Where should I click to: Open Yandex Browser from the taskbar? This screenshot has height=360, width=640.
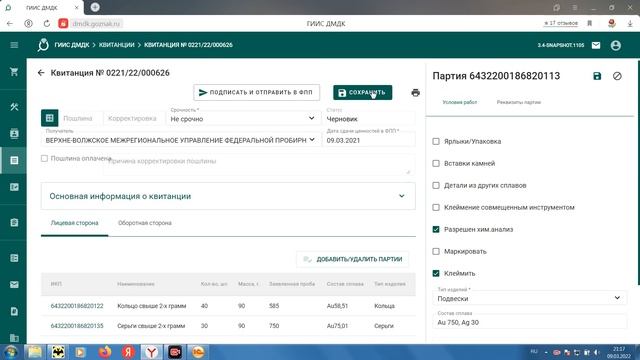click(x=151, y=352)
